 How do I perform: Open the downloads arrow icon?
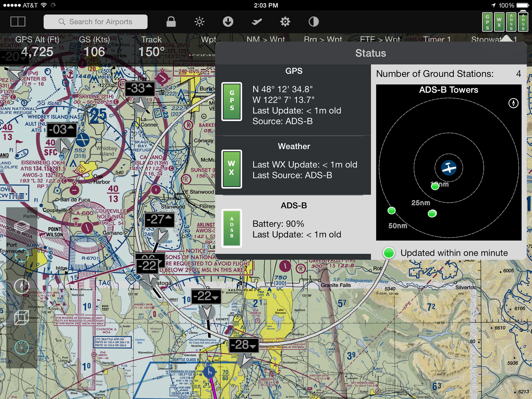tap(228, 22)
